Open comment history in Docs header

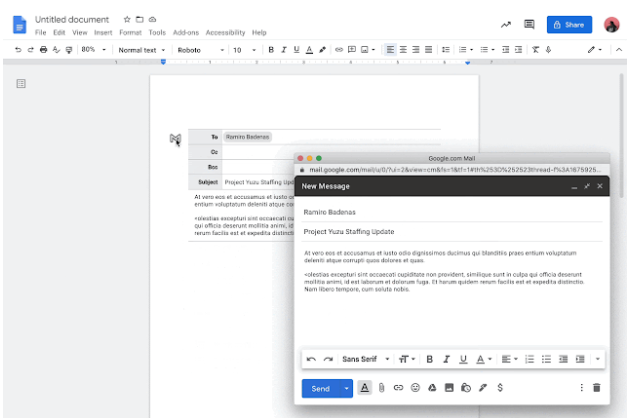click(529, 24)
